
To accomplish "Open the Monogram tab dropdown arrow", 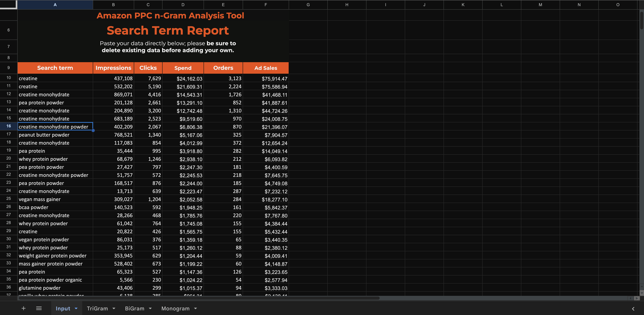I will click(x=196, y=309).
